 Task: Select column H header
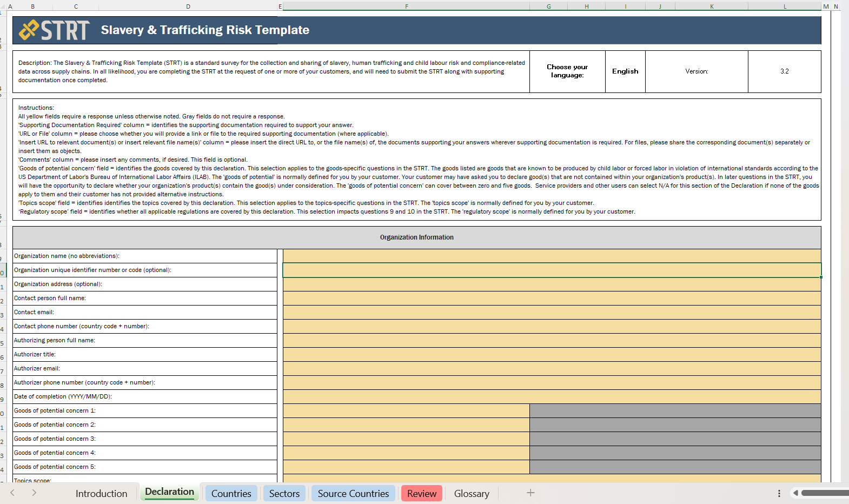pos(587,6)
